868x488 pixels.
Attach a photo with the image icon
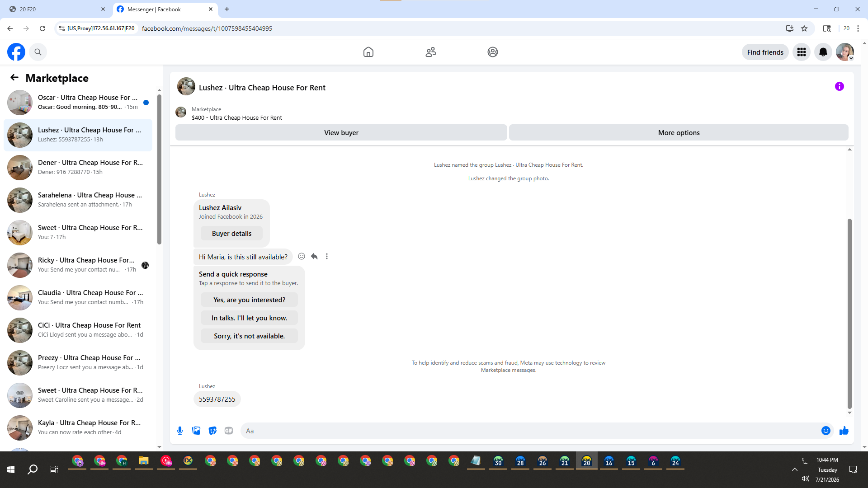point(196,431)
